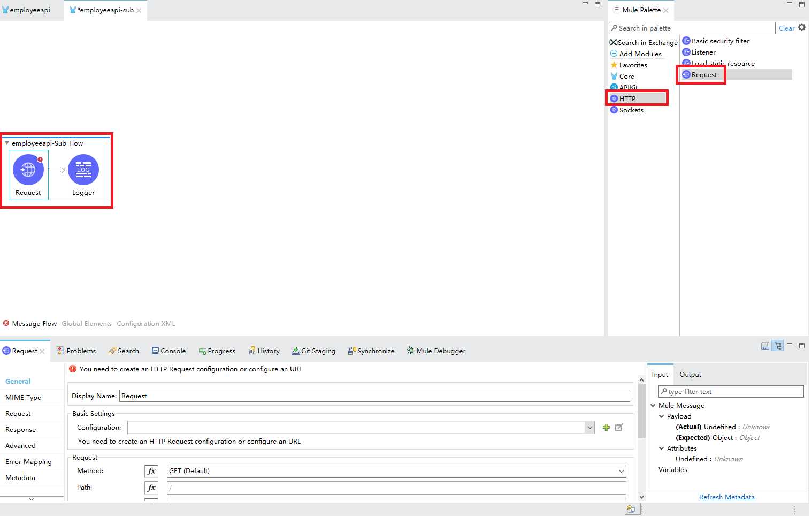Open the Sockets category in Mule Palette
This screenshot has width=812, height=517.
point(631,110)
